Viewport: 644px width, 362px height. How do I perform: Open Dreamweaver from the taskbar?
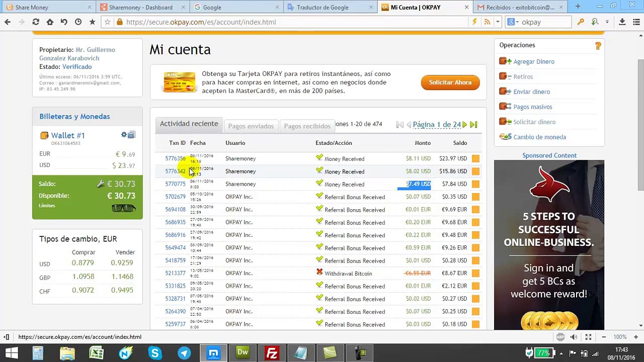[x=243, y=353]
